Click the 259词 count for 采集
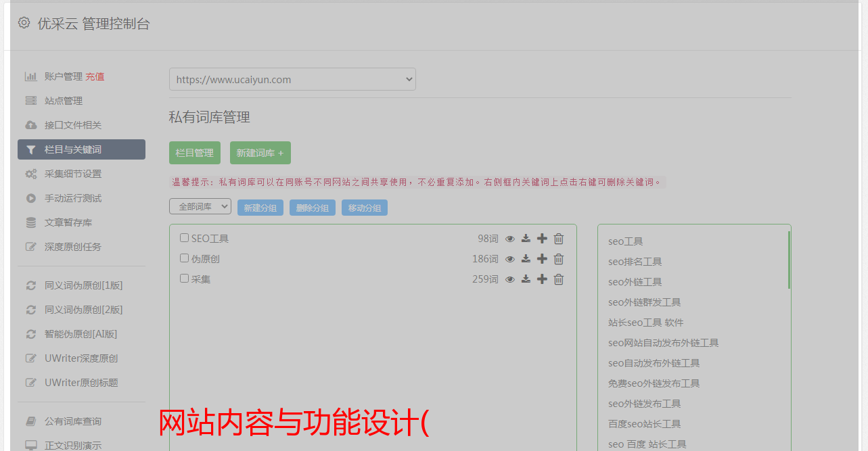This screenshot has height=451, width=868. tap(485, 279)
